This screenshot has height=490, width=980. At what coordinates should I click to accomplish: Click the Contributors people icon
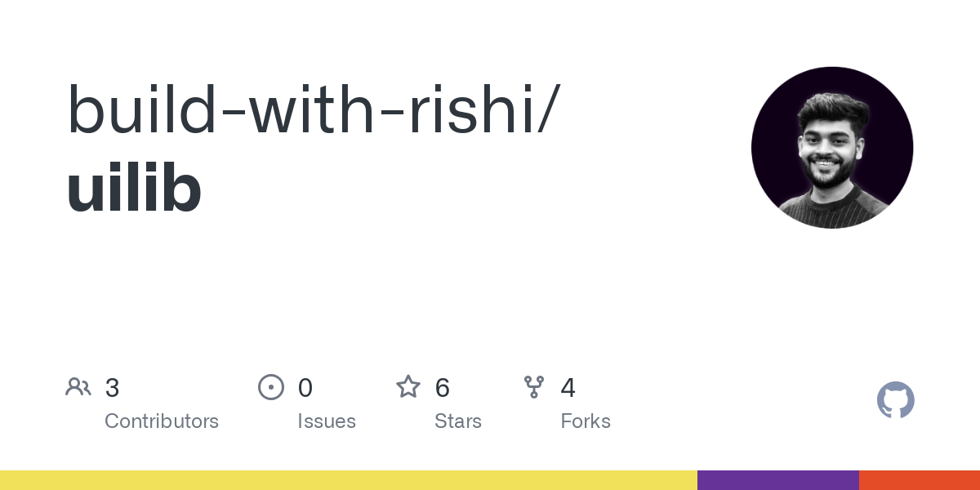(x=78, y=387)
